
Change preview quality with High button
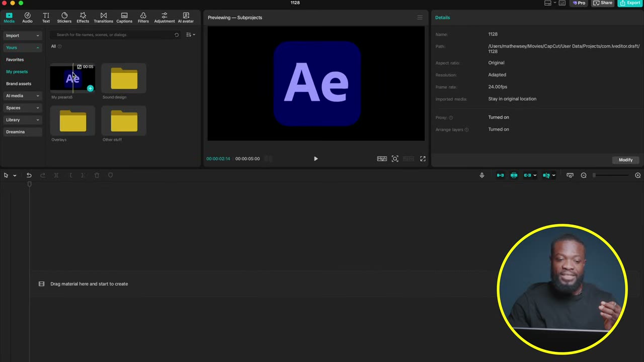tap(382, 158)
